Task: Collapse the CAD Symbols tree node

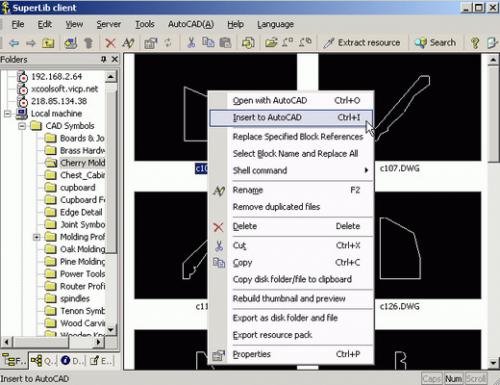Action: click(22, 126)
